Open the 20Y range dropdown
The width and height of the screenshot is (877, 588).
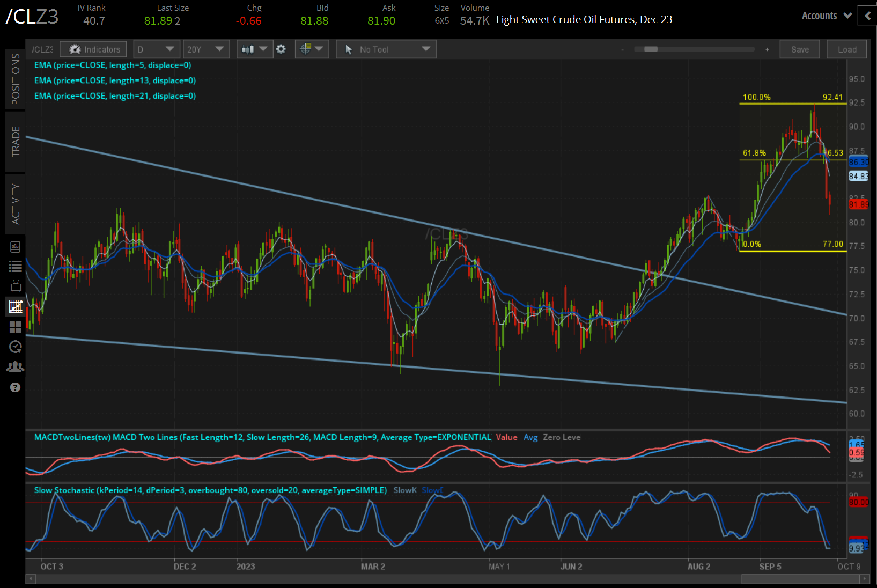(206, 49)
